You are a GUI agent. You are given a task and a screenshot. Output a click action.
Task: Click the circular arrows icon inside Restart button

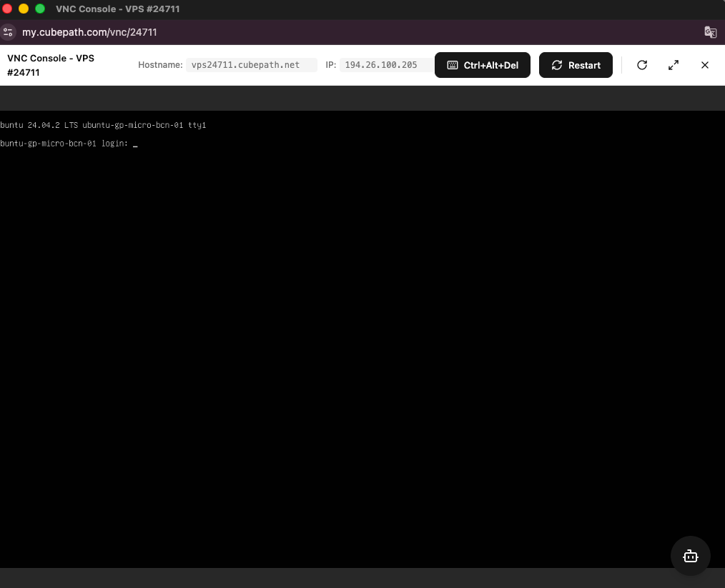(556, 65)
